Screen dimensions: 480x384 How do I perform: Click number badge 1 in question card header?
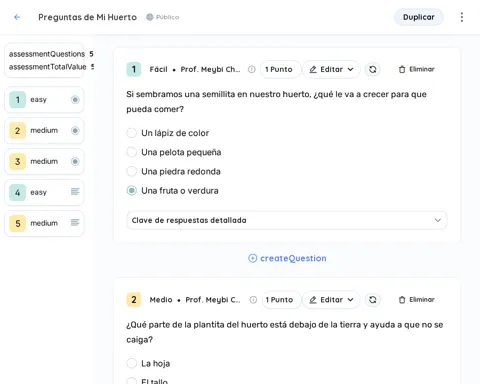[134, 69]
